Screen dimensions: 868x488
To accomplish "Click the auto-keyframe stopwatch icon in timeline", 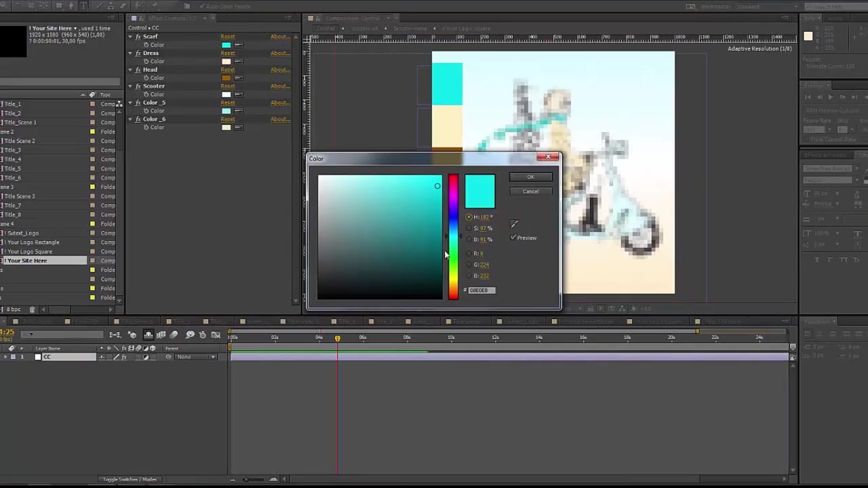I will click(203, 335).
